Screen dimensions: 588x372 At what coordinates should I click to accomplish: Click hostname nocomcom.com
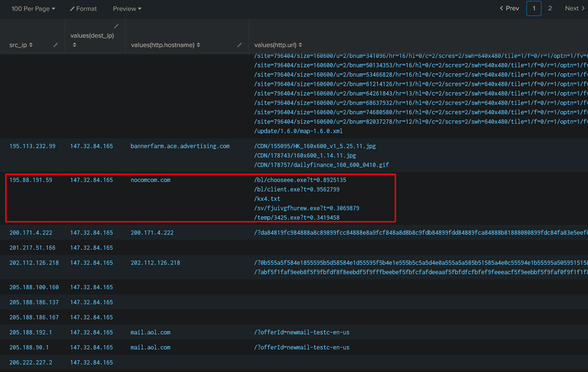click(x=151, y=180)
